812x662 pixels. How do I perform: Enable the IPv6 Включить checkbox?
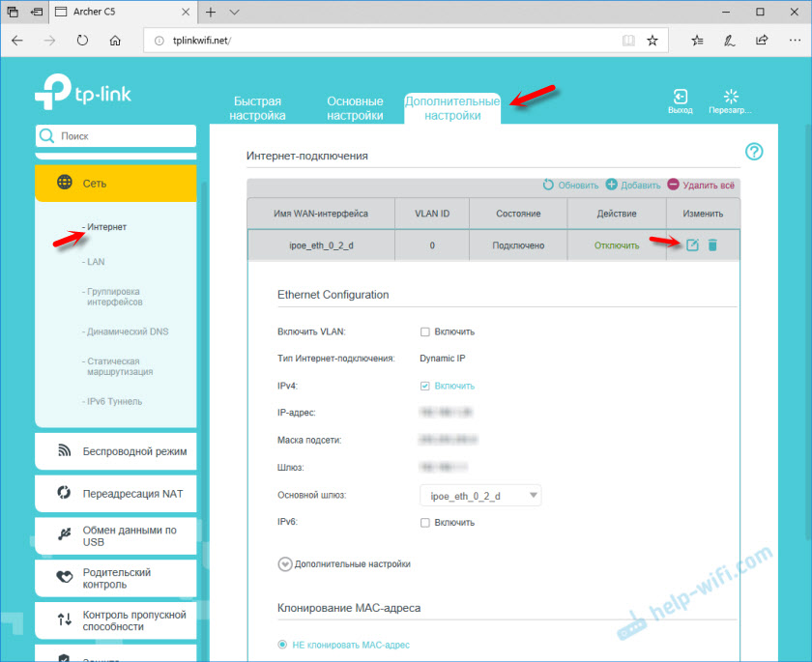tap(424, 523)
